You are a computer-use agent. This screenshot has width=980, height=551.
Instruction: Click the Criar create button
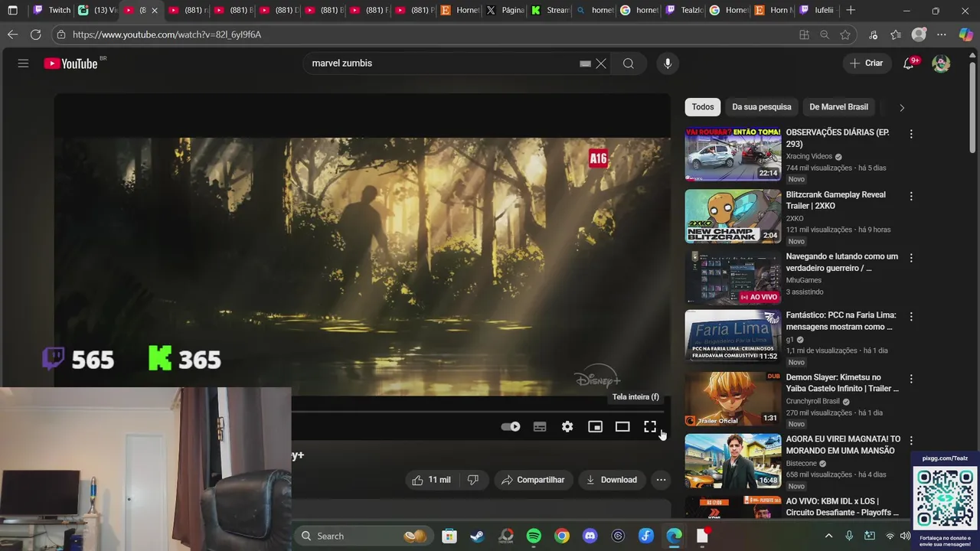click(867, 64)
